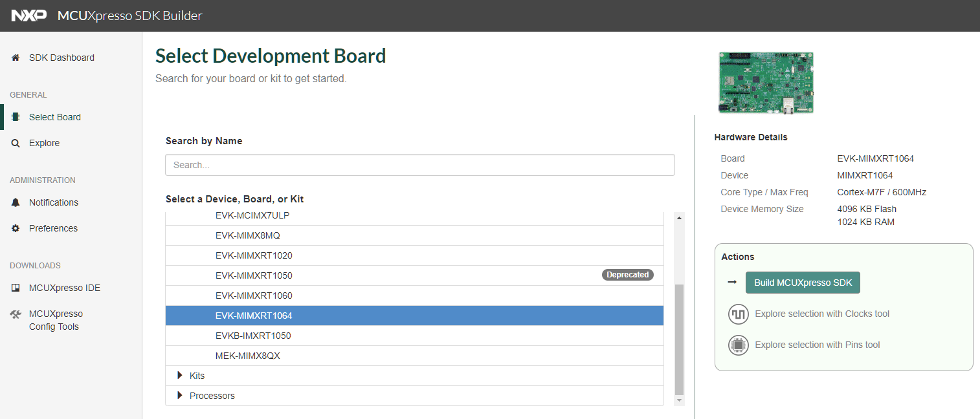The image size is (980, 419).
Task: Open the Clocks tool waveform icon
Action: pyautogui.click(x=738, y=314)
